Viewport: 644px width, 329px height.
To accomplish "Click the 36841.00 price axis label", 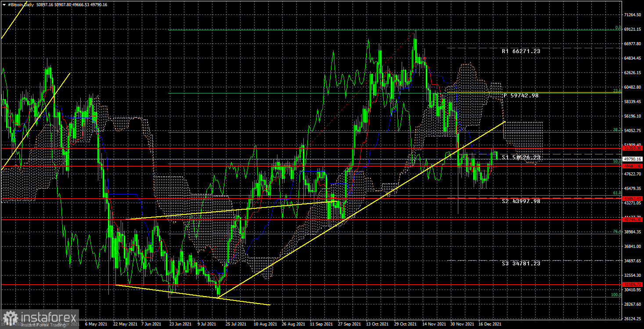I will click(633, 246).
